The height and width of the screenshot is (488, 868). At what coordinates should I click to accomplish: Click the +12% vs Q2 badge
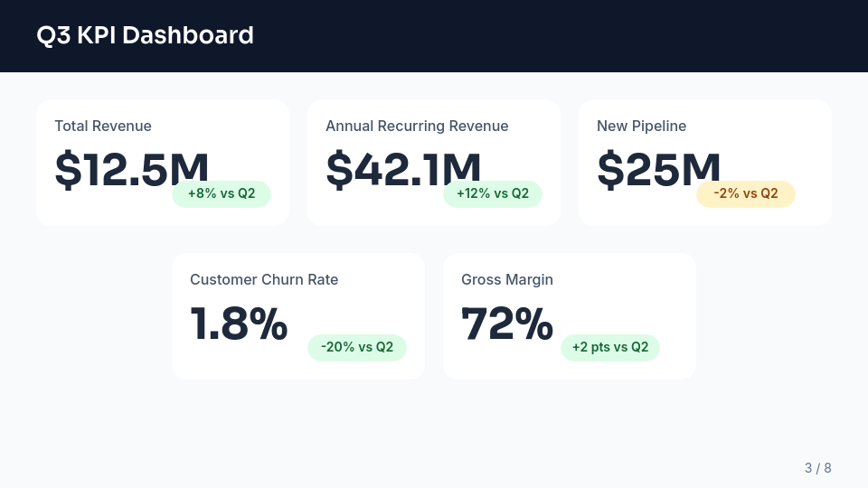tap(493, 193)
